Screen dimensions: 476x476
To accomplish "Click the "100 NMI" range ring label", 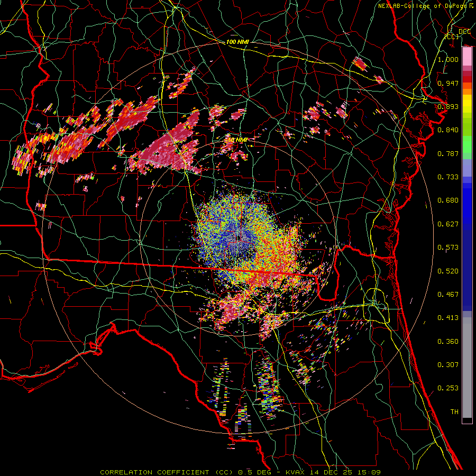I will 237,42.
